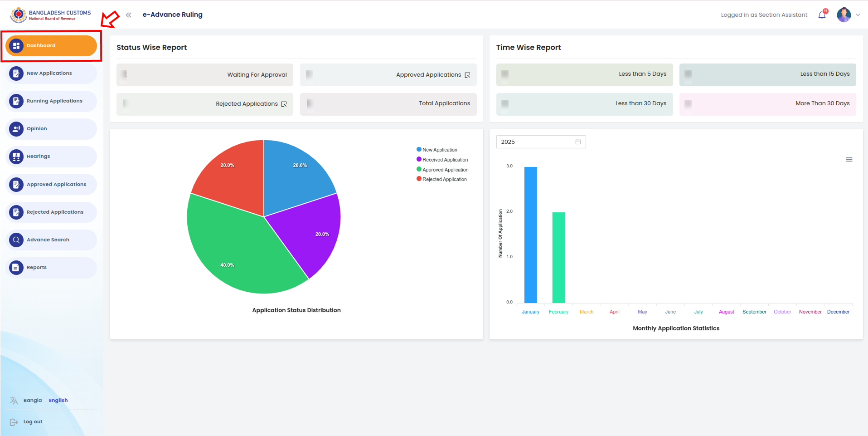Click the Dashboard grid icon
This screenshot has width=868, height=436.
click(x=16, y=46)
